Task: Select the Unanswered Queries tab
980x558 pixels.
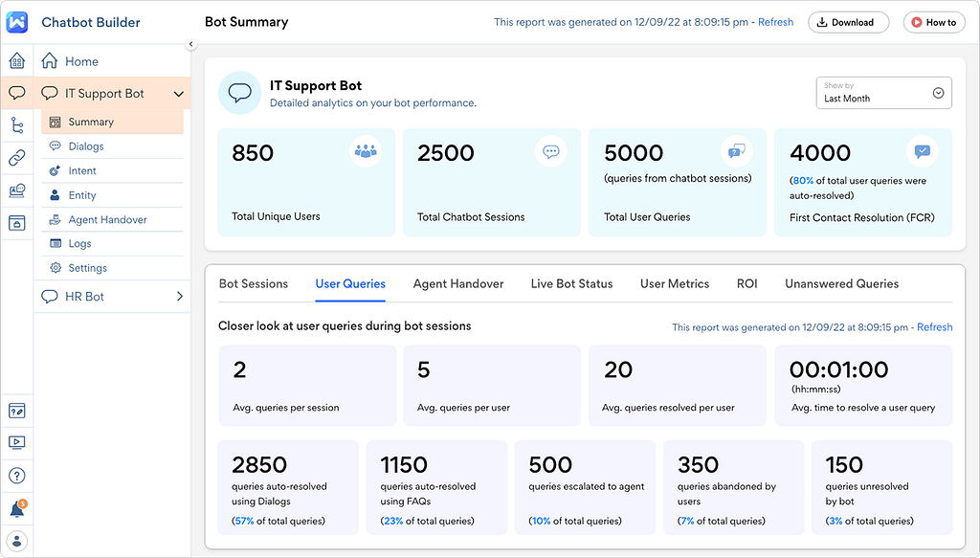Action: point(841,283)
